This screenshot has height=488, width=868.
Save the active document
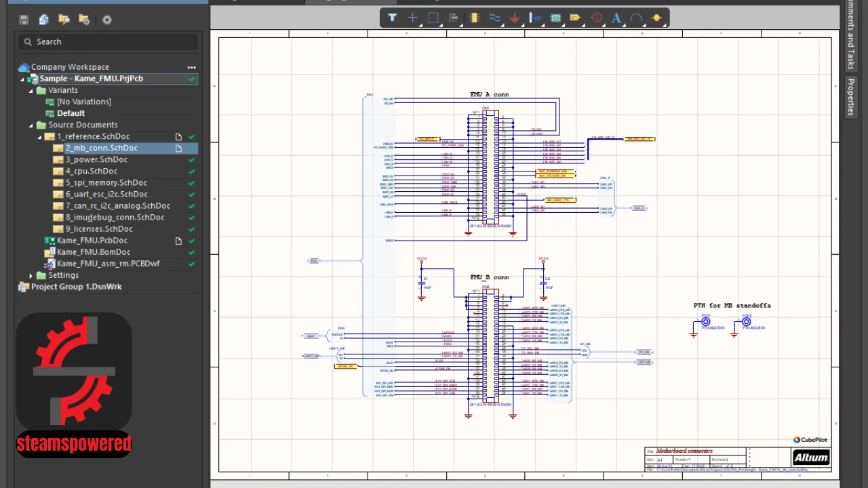coord(24,20)
